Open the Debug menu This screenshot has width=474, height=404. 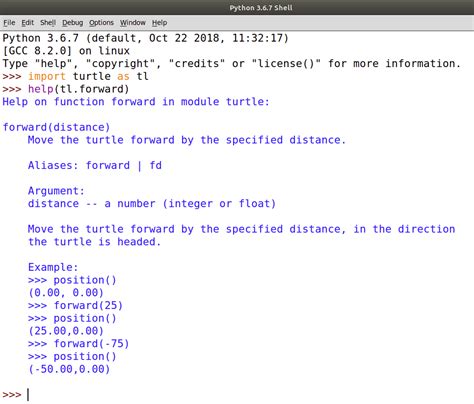pyautogui.click(x=72, y=23)
